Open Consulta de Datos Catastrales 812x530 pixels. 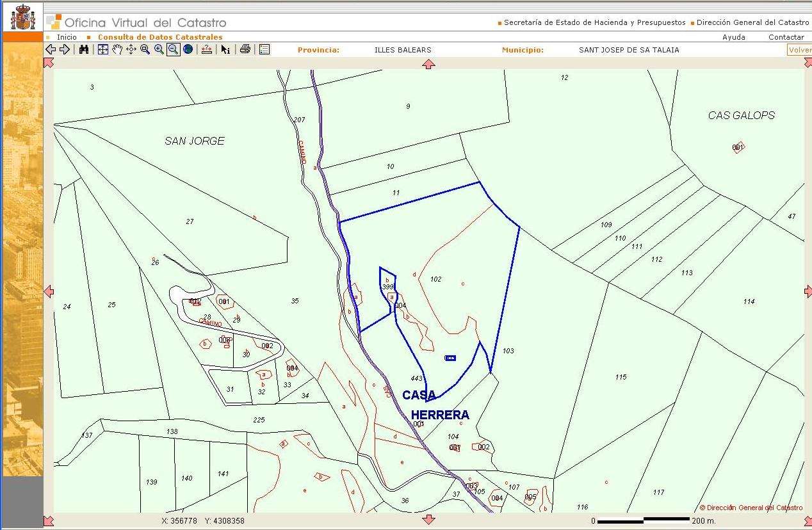160,37
